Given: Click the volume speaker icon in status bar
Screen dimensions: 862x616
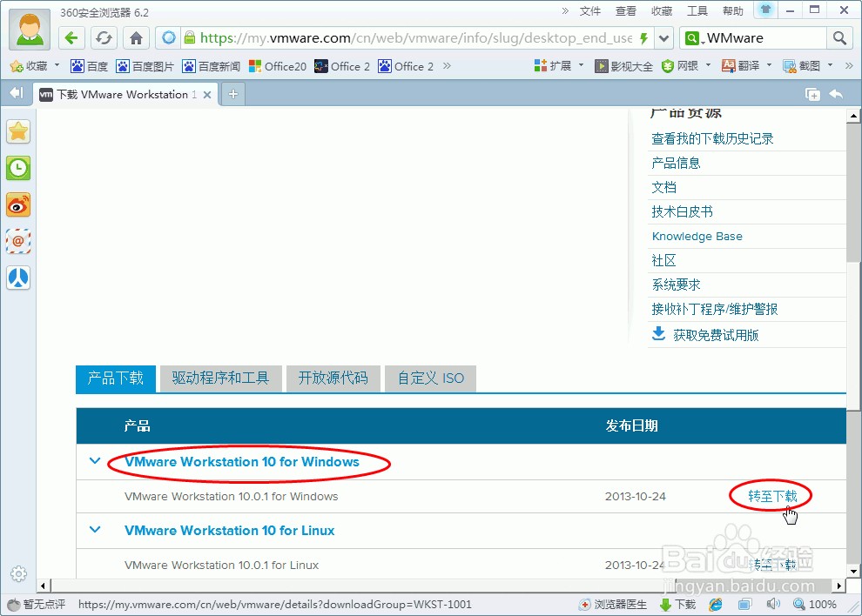Looking at the screenshot, I should [772, 604].
